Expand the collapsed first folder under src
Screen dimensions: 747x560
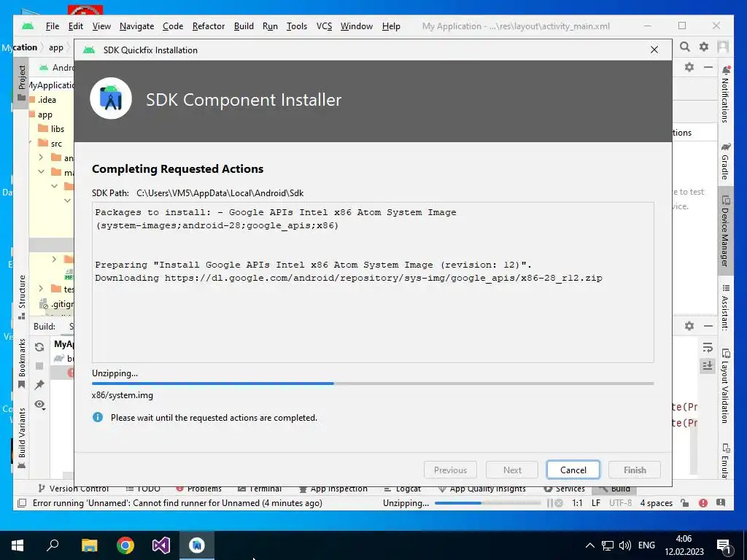point(42,157)
